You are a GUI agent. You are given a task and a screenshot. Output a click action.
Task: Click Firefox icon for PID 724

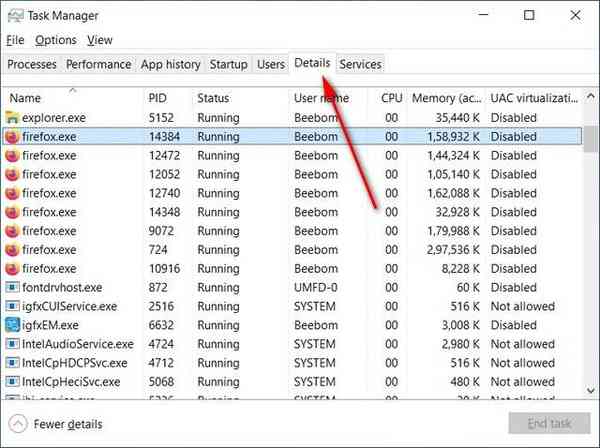click(x=12, y=250)
